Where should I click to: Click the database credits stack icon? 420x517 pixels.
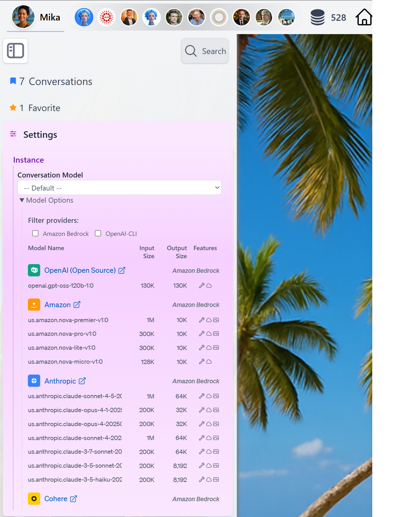pyautogui.click(x=317, y=17)
